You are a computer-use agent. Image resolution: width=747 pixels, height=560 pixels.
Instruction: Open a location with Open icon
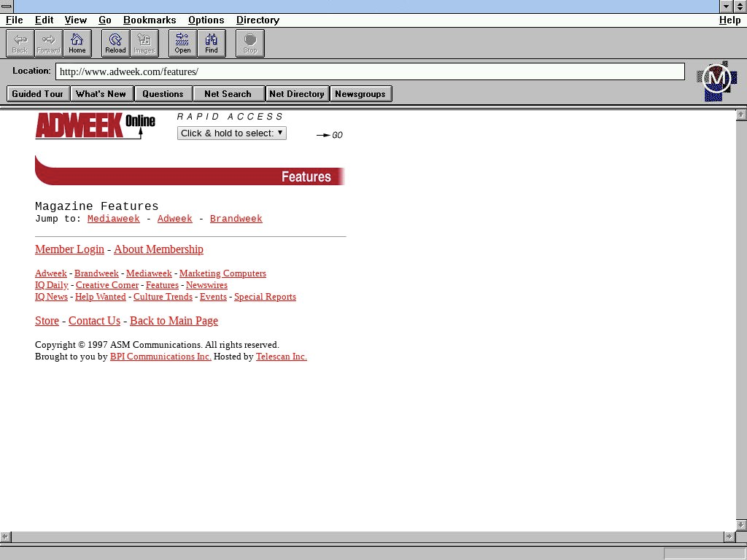(x=182, y=43)
